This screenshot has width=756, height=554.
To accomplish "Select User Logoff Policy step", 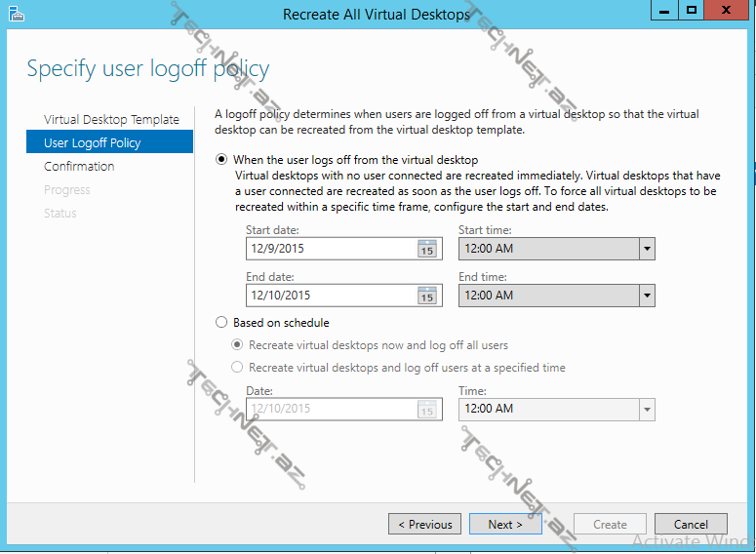I will (93, 143).
